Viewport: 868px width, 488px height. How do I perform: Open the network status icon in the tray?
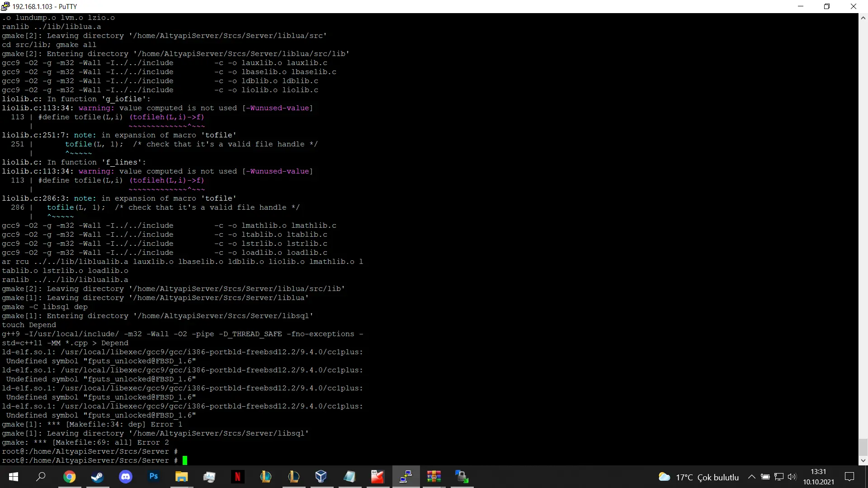coord(779,477)
